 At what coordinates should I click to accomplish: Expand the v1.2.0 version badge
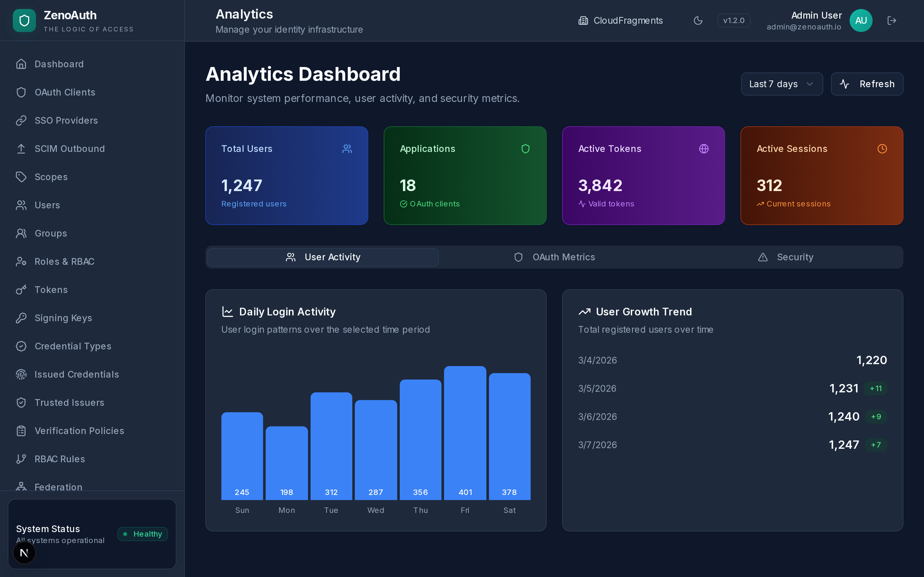pos(733,20)
